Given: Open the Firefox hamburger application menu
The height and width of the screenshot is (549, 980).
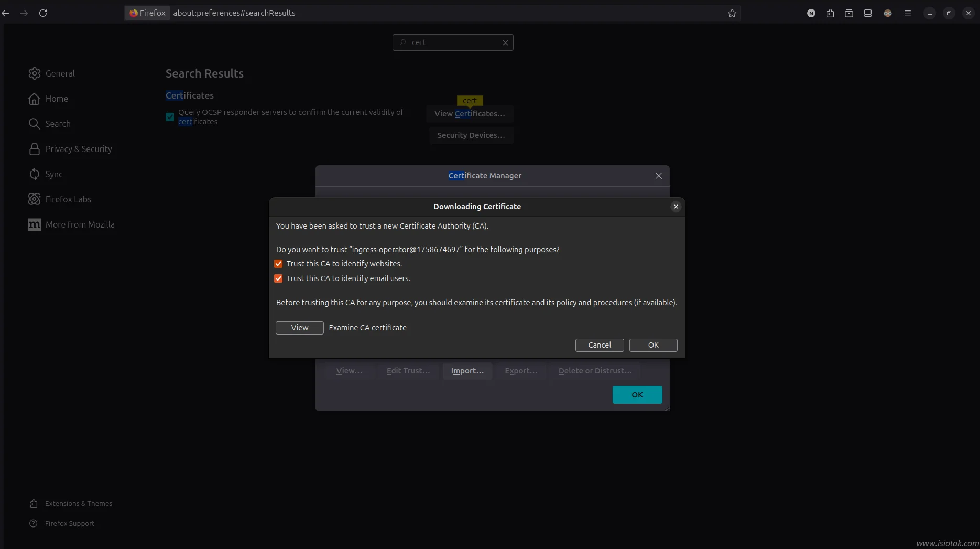Looking at the screenshot, I should click(908, 13).
